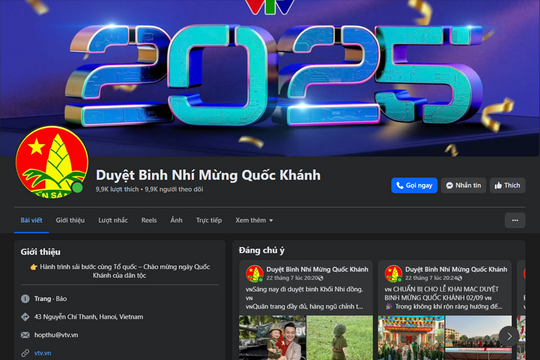This screenshot has height=360, width=540.
Task: Open parade stage photo with red banner
Action: [411, 338]
